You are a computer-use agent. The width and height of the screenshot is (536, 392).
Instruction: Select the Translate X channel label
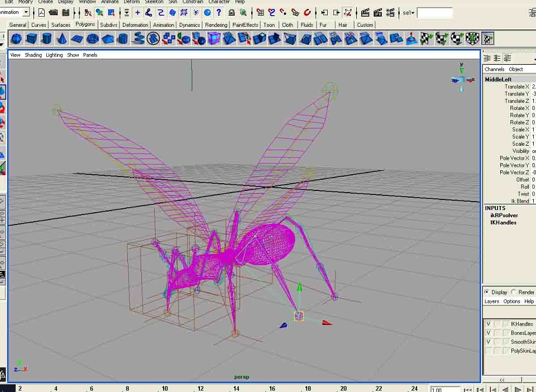516,87
